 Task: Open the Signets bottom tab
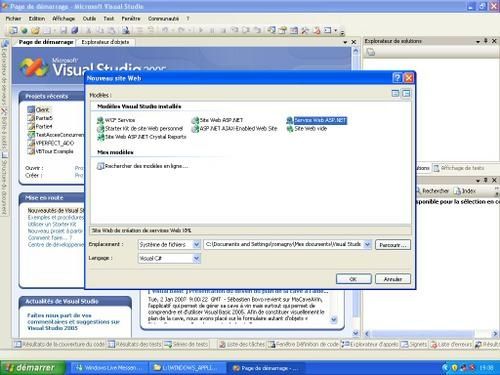tap(414, 344)
